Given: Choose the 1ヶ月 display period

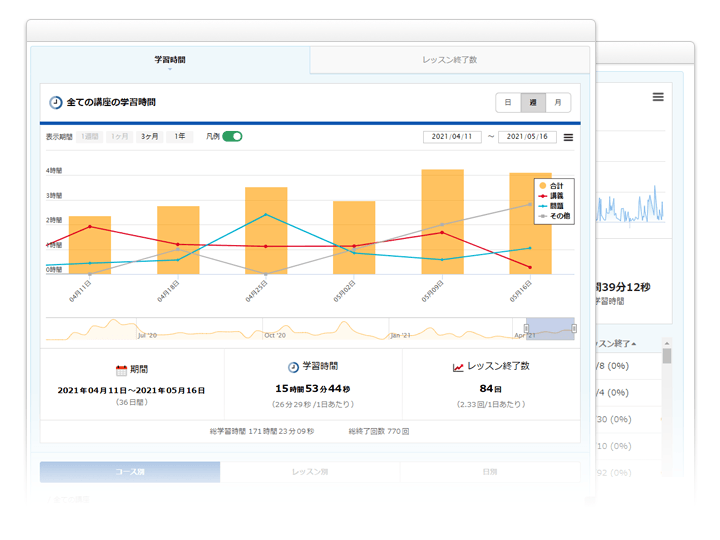Looking at the screenshot, I should click(x=119, y=136).
